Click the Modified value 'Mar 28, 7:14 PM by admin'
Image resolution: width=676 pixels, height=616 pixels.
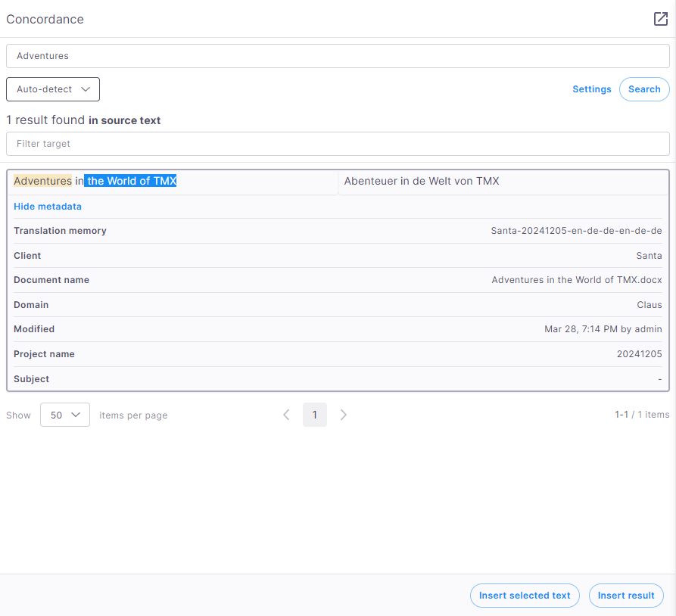(603, 329)
